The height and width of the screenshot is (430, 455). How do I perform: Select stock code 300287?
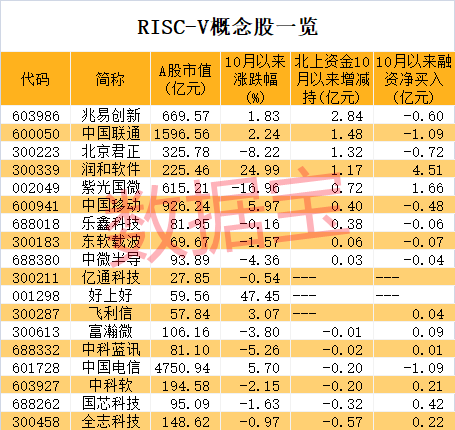coord(36,314)
